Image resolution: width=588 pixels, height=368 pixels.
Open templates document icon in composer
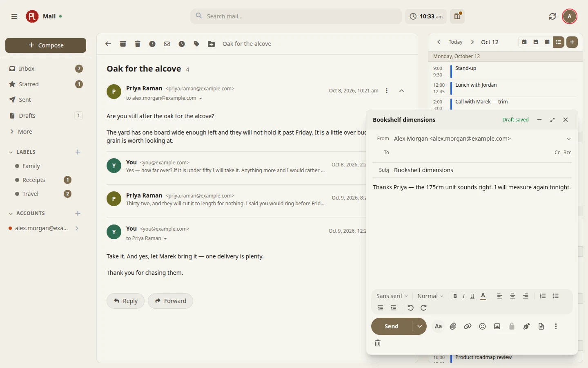[541, 326]
